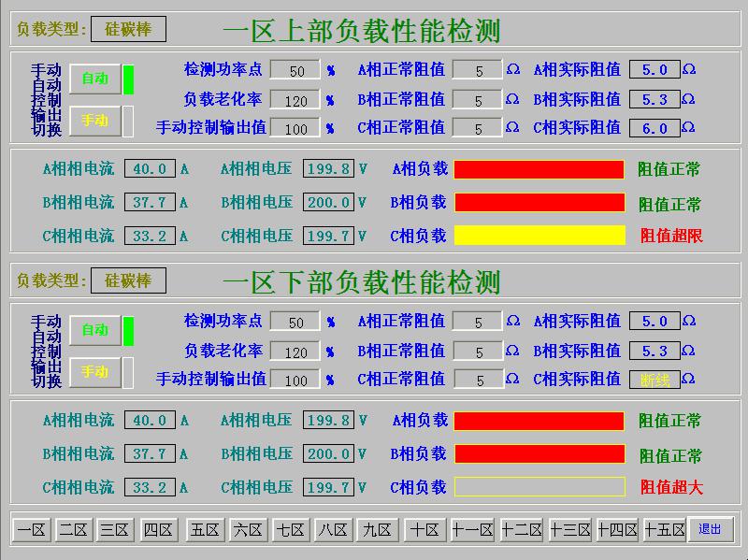748x560 pixels.
Task: Switch upper section to 自动 mode
Action: point(95,79)
